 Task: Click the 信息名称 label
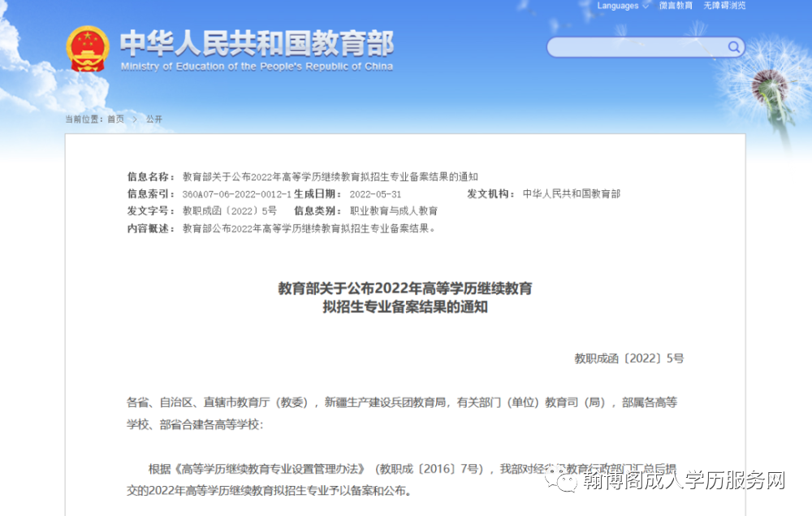[151, 176]
